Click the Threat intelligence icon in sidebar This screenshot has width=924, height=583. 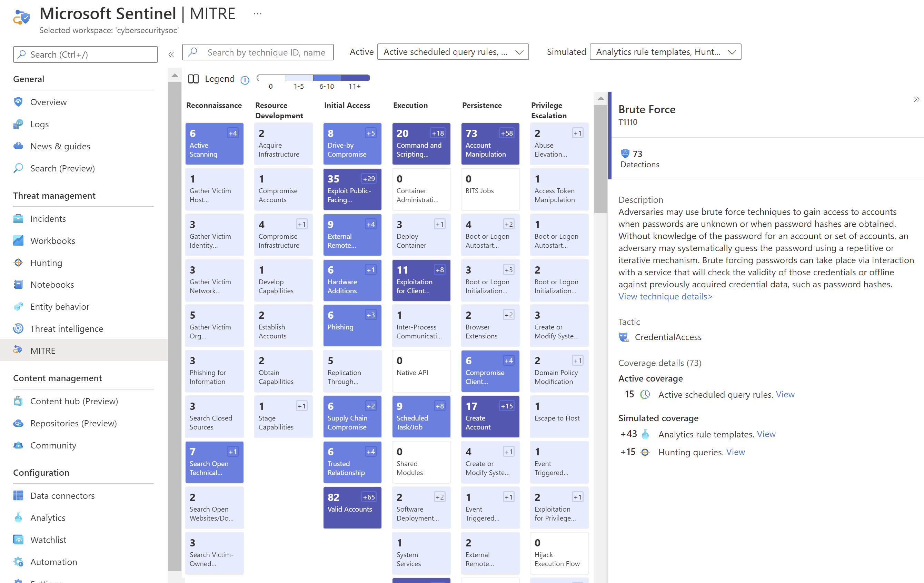19,329
